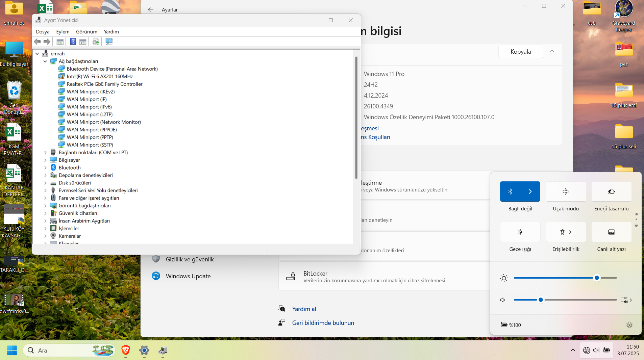Toggle the Bluetooth quick setting off
Image resolution: width=644 pixels, height=360 pixels.
pyautogui.click(x=510, y=191)
